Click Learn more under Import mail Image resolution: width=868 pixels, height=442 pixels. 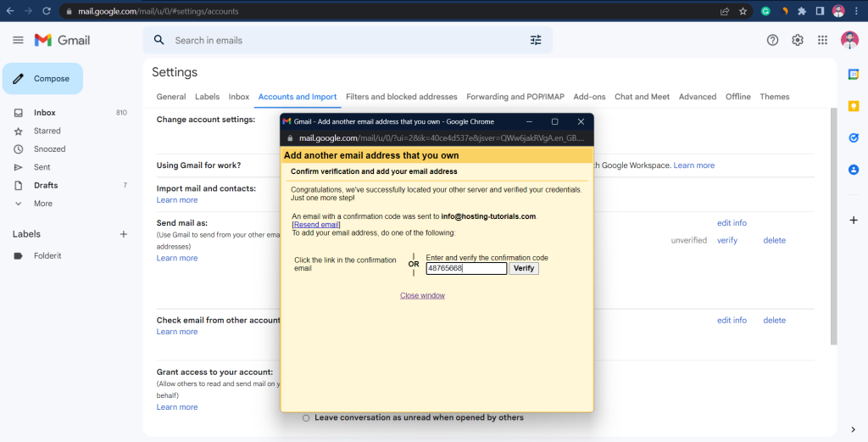coord(176,200)
